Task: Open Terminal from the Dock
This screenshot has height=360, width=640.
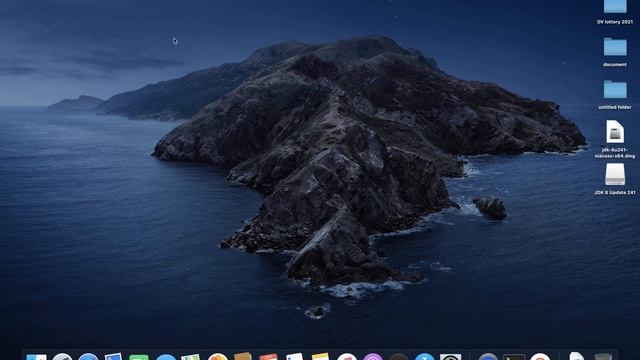Action: pos(514,357)
